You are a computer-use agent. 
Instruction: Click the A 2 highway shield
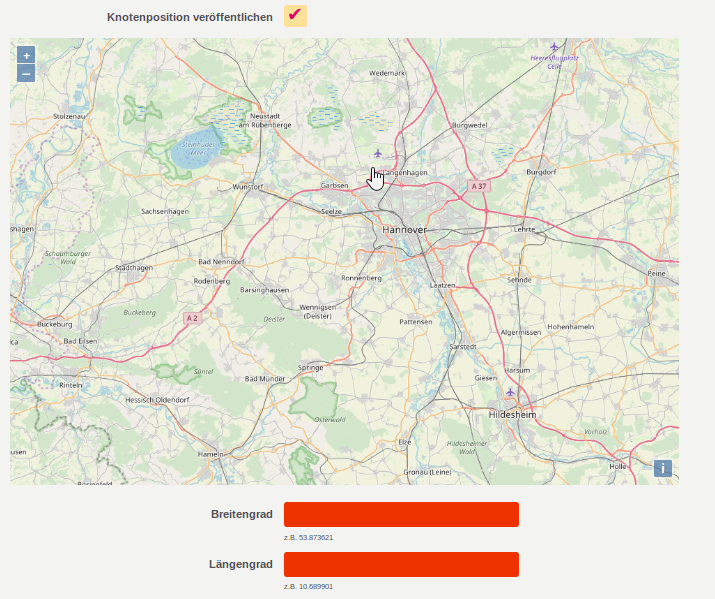192,318
